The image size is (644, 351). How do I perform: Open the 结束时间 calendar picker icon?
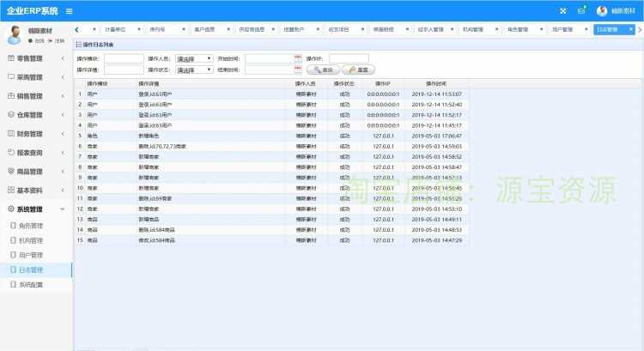[298, 70]
